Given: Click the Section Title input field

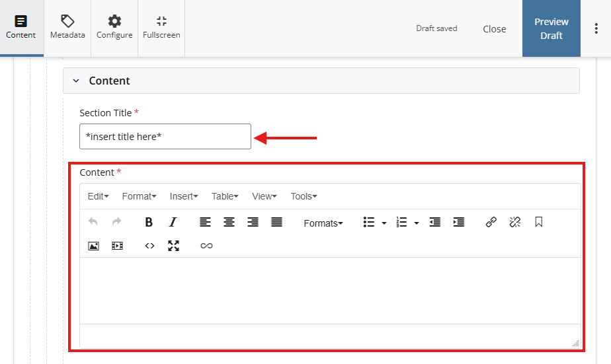Looking at the screenshot, I should [x=165, y=137].
